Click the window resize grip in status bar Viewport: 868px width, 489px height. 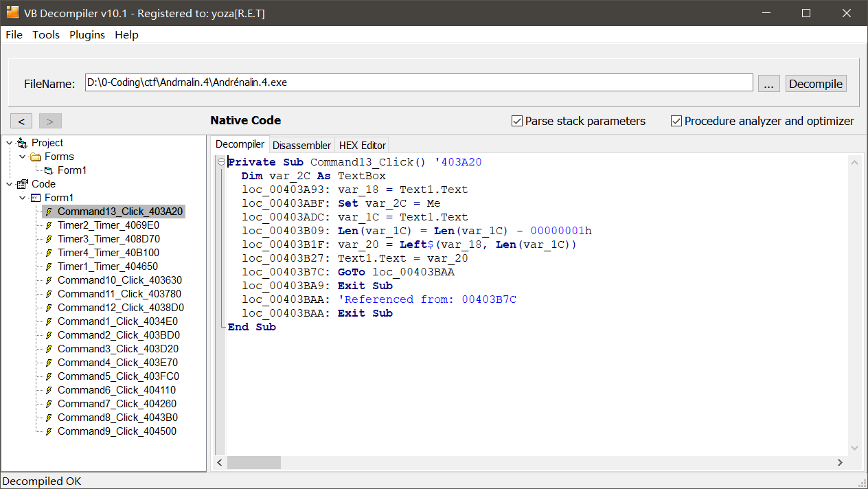click(862, 483)
